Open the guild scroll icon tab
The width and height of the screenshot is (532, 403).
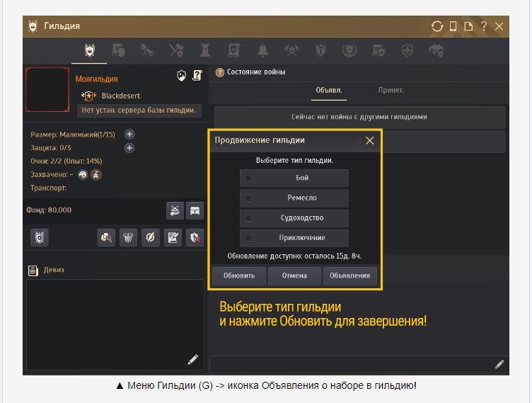coord(233,50)
